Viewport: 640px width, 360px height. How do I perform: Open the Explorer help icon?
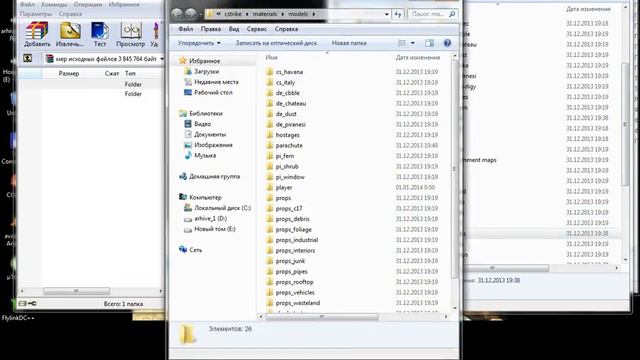(447, 43)
